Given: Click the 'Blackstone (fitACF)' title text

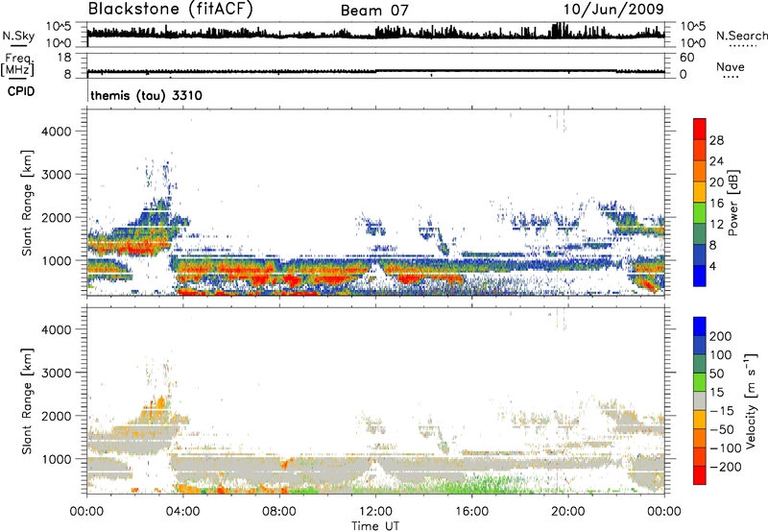Looking at the screenshot, I should coord(170,9).
